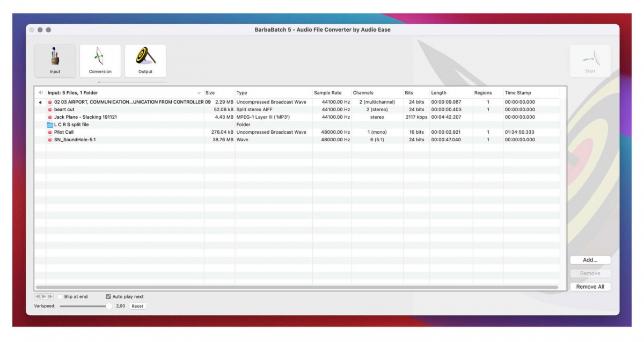
Task: Click the horizontal scrollbar under the file list
Action: (x=297, y=288)
